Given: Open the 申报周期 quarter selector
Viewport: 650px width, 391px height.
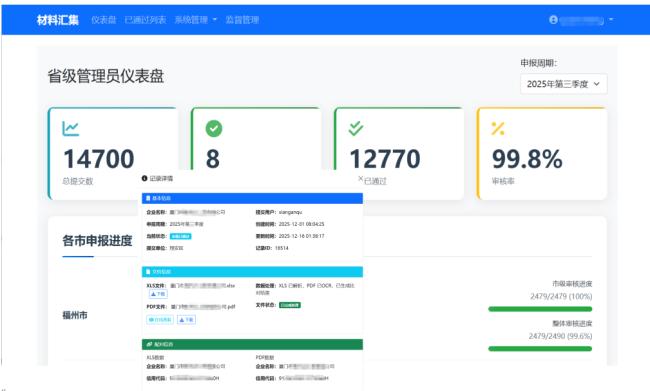Looking at the screenshot, I should pyautogui.click(x=563, y=84).
